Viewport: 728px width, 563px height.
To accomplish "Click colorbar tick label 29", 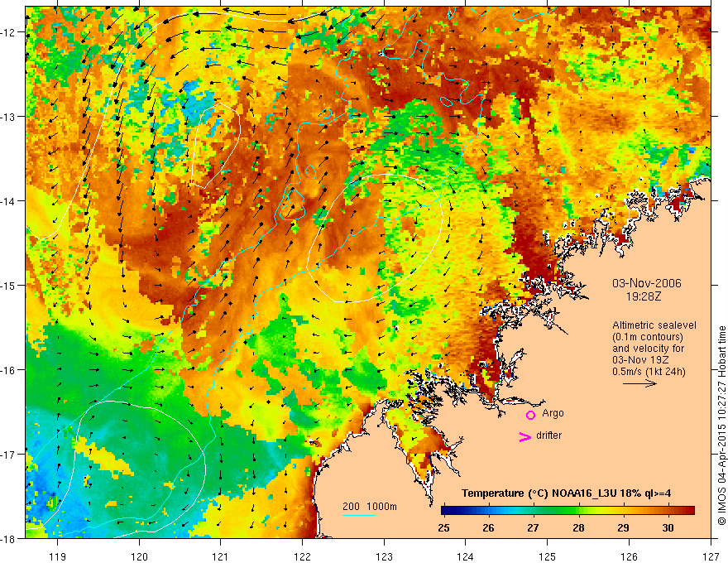I will point(623,528).
